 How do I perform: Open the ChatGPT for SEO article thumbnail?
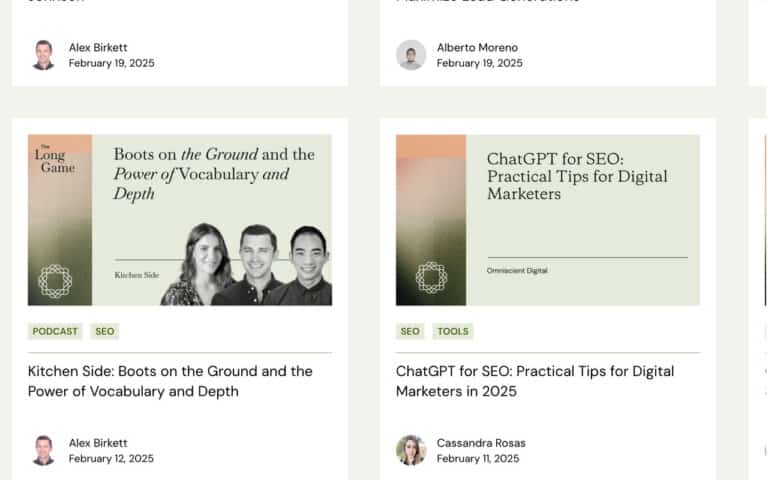[548, 220]
